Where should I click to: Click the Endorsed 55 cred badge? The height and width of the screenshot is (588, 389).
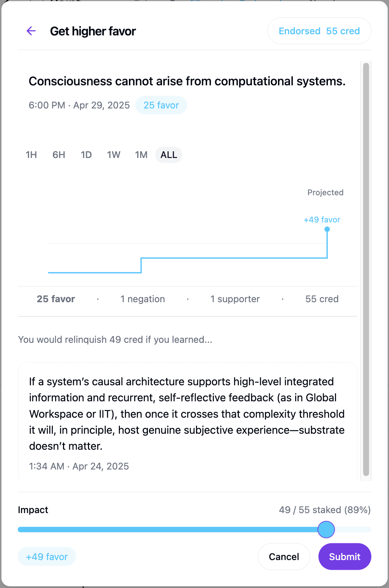[319, 31]
